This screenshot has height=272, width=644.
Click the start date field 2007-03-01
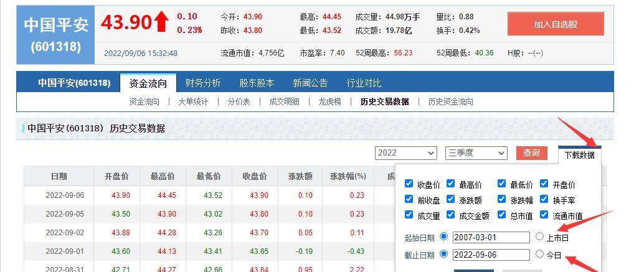coord(491,237)
